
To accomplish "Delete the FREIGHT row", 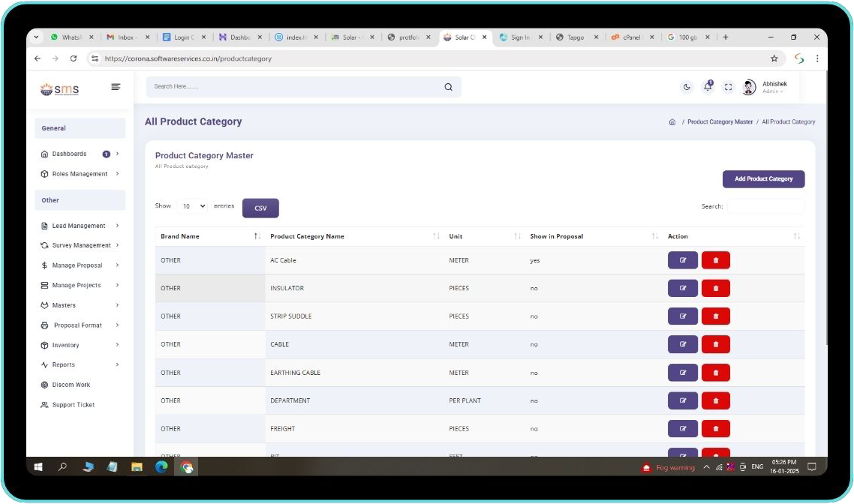I will click(x=716, y=429).
